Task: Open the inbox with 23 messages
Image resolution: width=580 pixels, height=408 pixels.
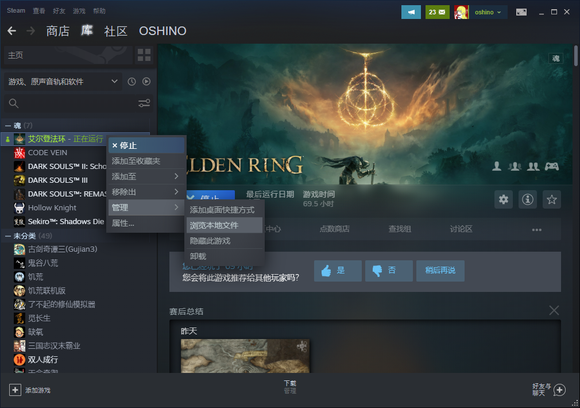Action: 437,12
